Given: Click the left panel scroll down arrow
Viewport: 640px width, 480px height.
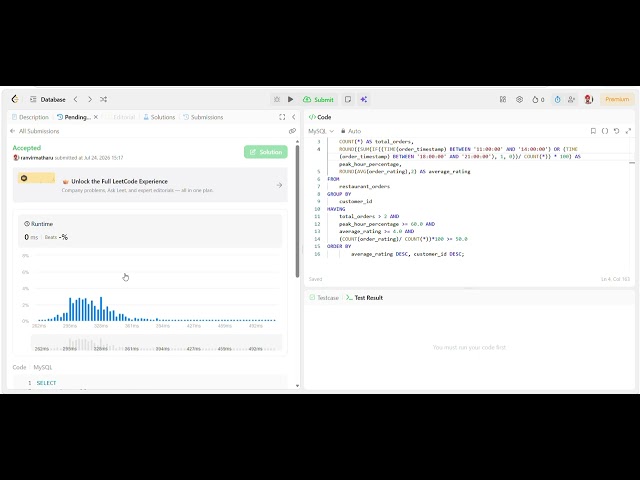Looking at the screenshot, I should (x=297, y=386).
